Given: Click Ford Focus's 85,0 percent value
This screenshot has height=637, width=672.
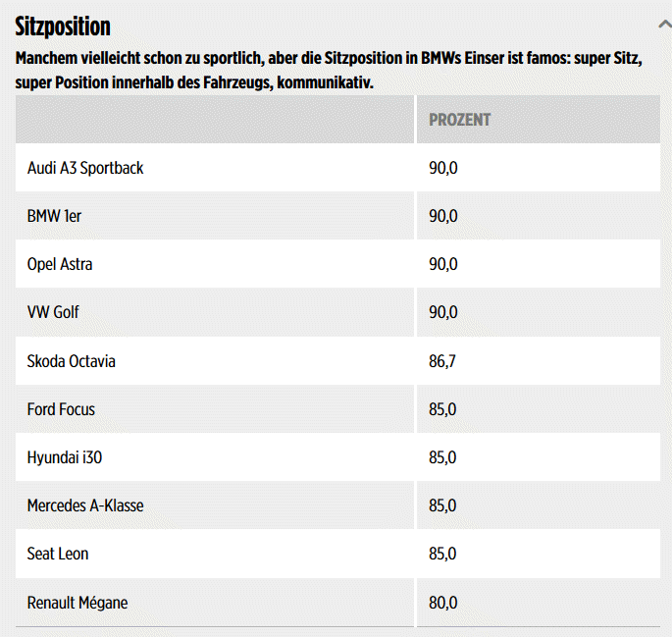Looking at the screenshot, I should coord(443,409).
